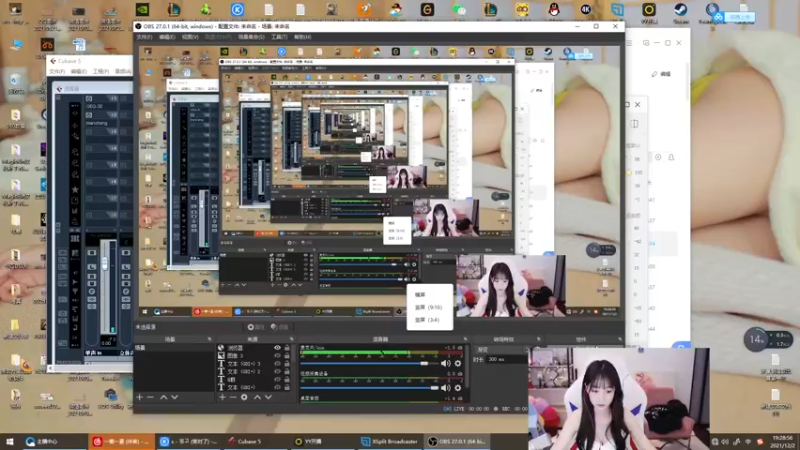800x450 pixels.
Task: Open the QQ penguin desktop icon
Action: [x=554, y=10]
